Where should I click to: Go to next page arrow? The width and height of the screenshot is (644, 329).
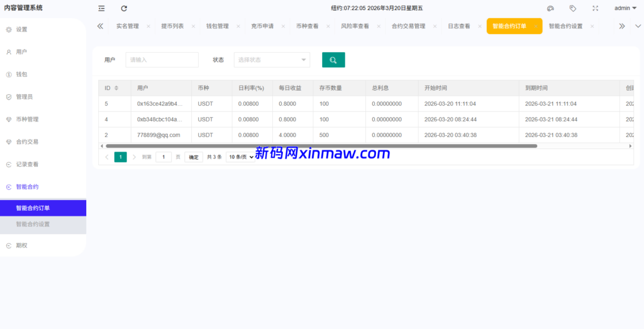(x=135, y=157)
